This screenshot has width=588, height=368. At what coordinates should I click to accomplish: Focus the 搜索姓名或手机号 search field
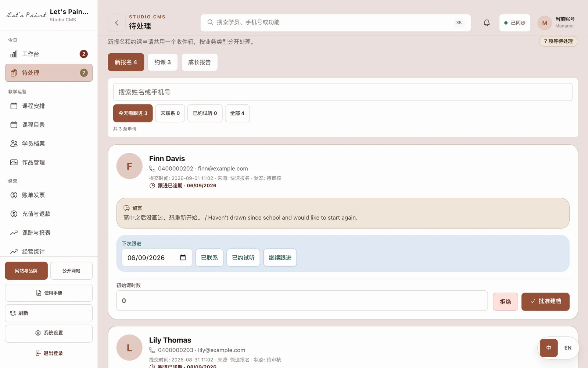343,92
